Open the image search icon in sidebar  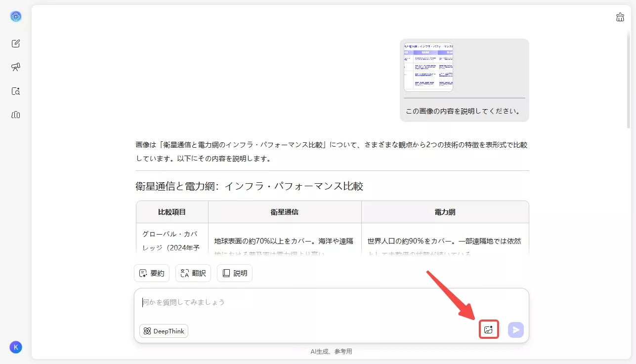[x=15, y=91]
